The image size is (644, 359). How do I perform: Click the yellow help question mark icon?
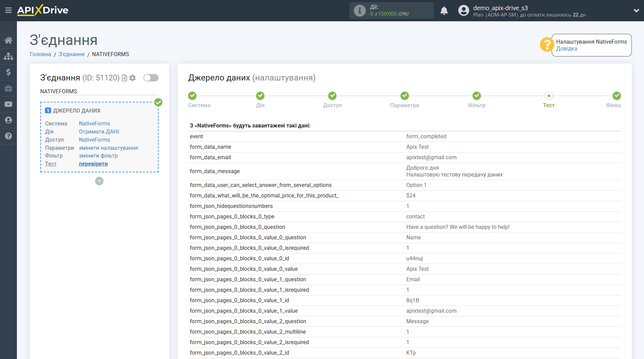[x=547, y=45]
